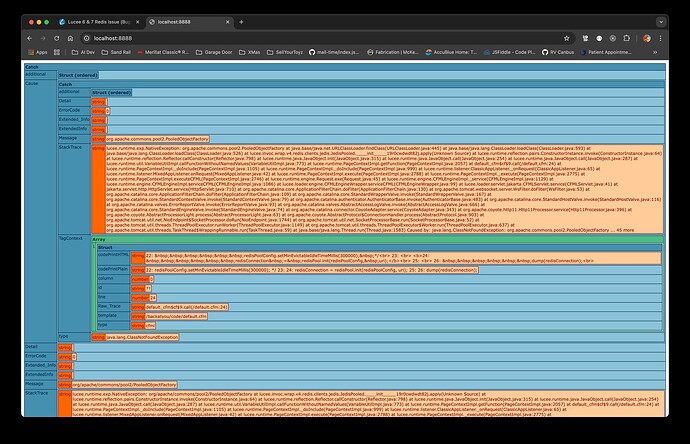Go back using the browser back arrow

[x=29, y=38]
